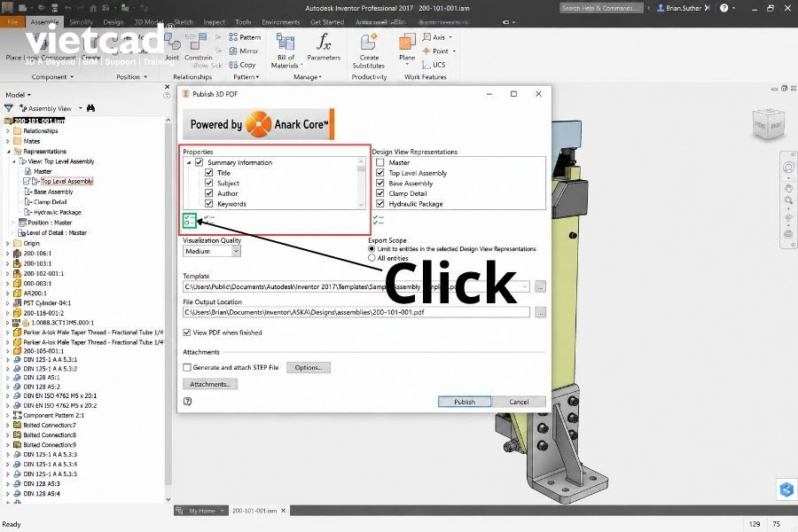Expand the Manage panel dropdown
The image size is (798, 532).
point(308,77)
